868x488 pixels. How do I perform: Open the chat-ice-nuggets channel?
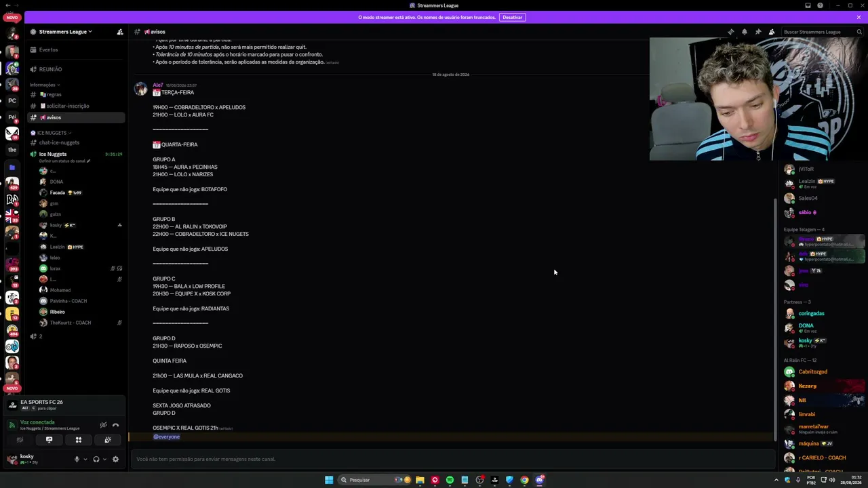click(76, 142)
